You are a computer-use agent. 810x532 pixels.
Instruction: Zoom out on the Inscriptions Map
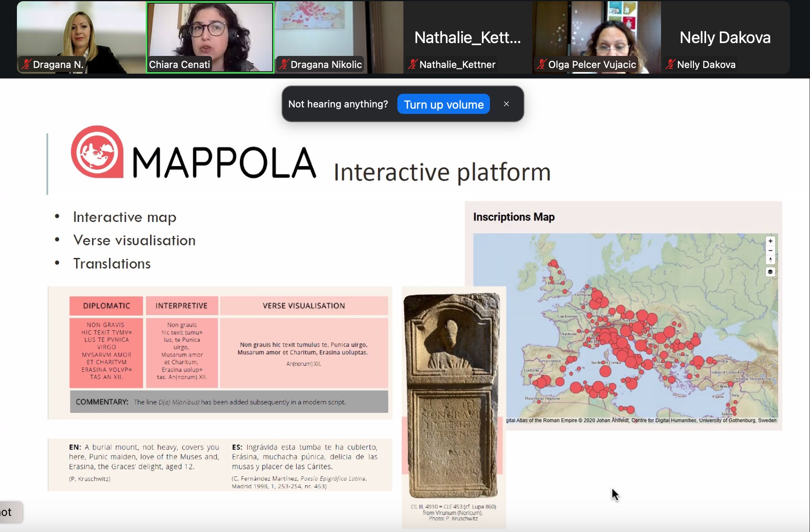[x=770, y=250]
